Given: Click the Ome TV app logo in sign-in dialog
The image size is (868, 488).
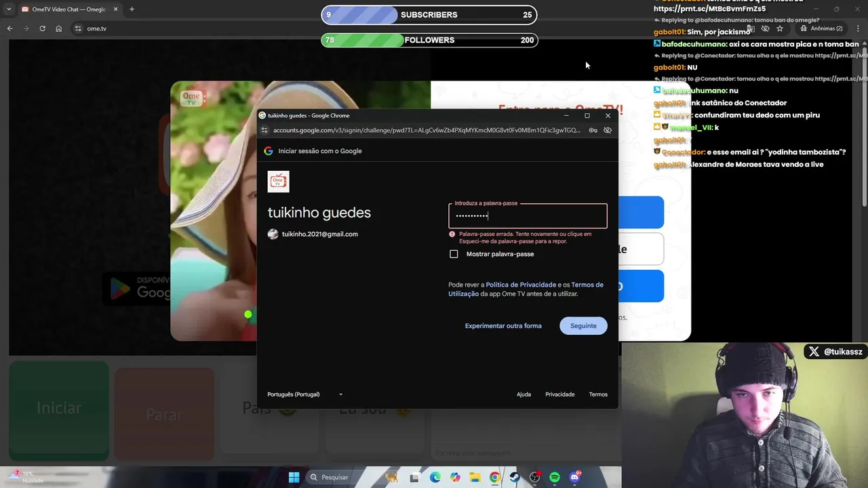Looking at the screenshot, I should coord(278,182).
